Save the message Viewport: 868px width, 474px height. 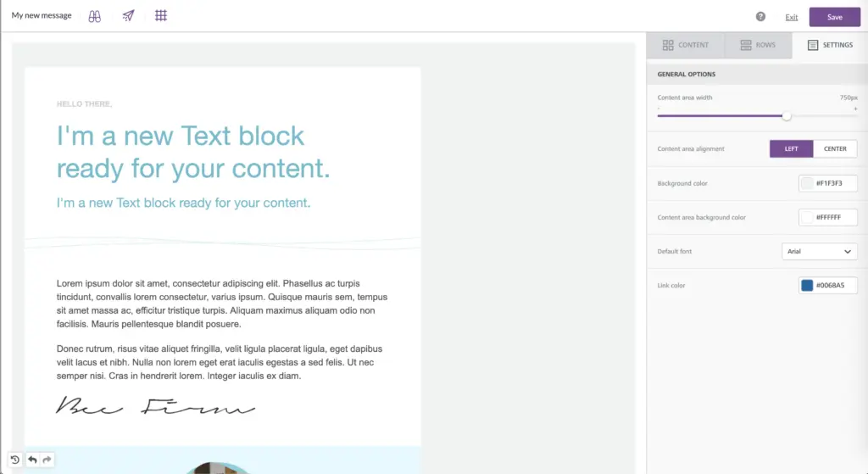point(835,17)
